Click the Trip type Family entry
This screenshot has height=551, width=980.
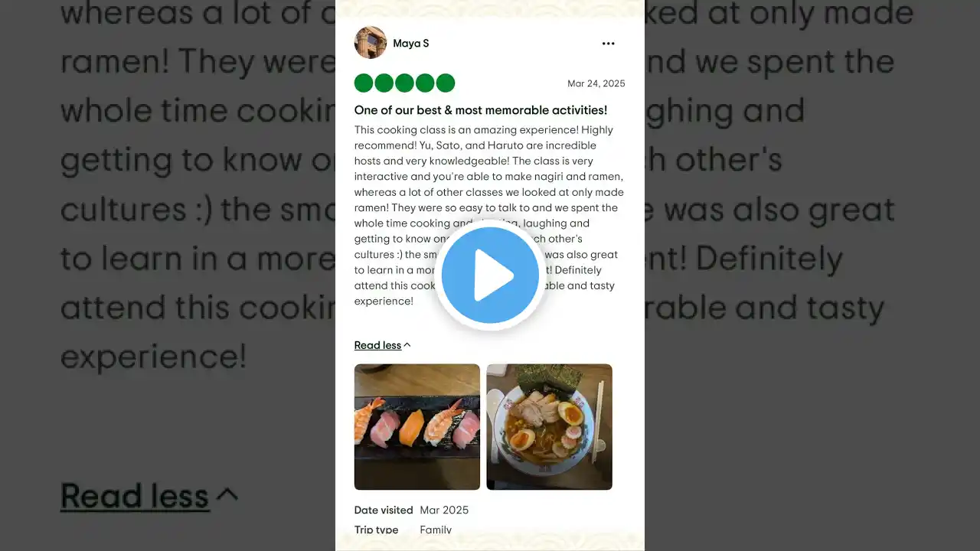[403, 530]
